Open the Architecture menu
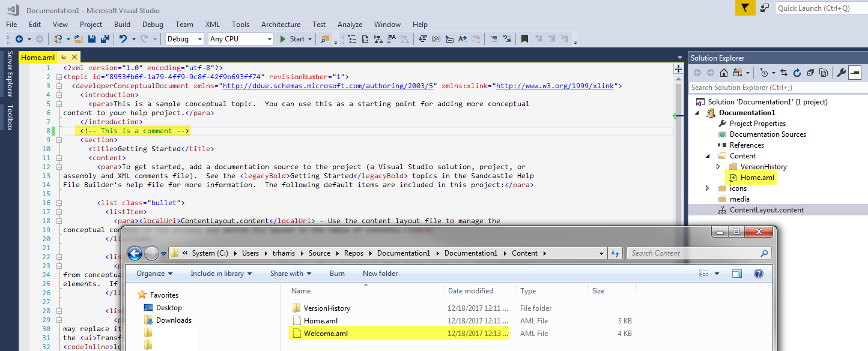 click(x=281, y=25)
